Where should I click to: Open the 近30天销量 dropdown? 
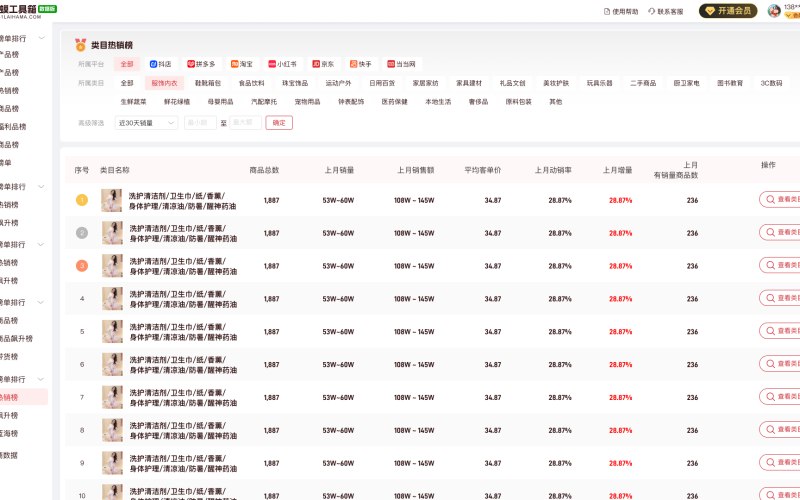click(x=146, y=122)
